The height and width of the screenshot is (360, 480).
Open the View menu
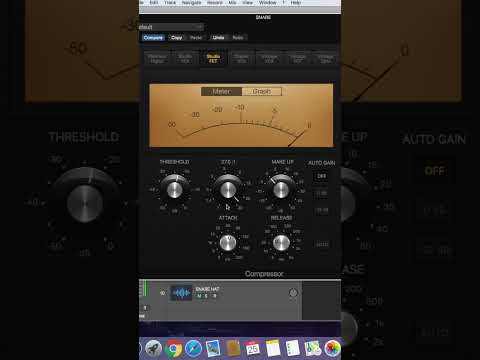tap(247, 2)
